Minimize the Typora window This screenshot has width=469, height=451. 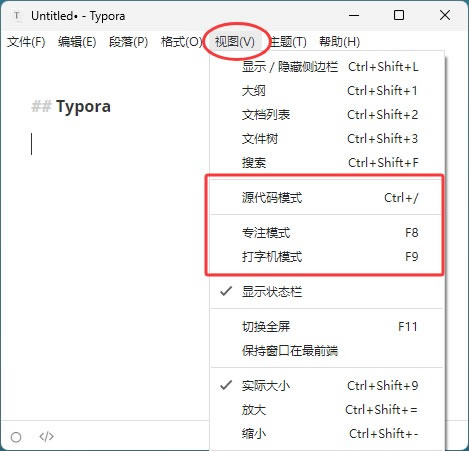[354, 15]
